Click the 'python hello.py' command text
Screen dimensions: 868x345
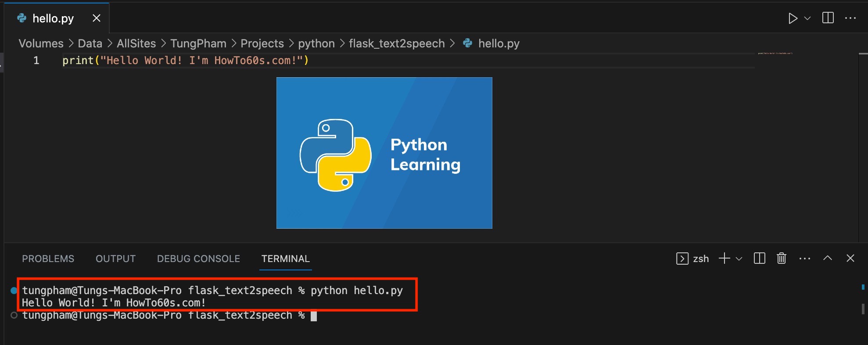click(357, 290)
